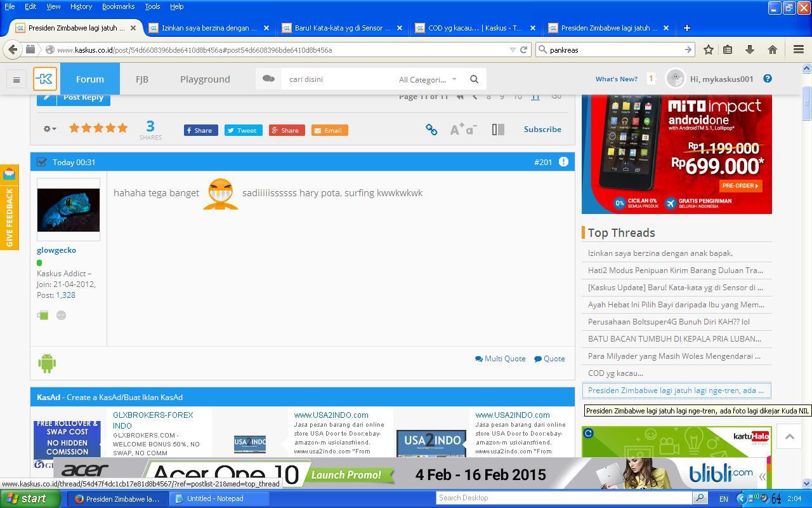Click the Email share button
The image size is (812, 508).
point(329,130)
